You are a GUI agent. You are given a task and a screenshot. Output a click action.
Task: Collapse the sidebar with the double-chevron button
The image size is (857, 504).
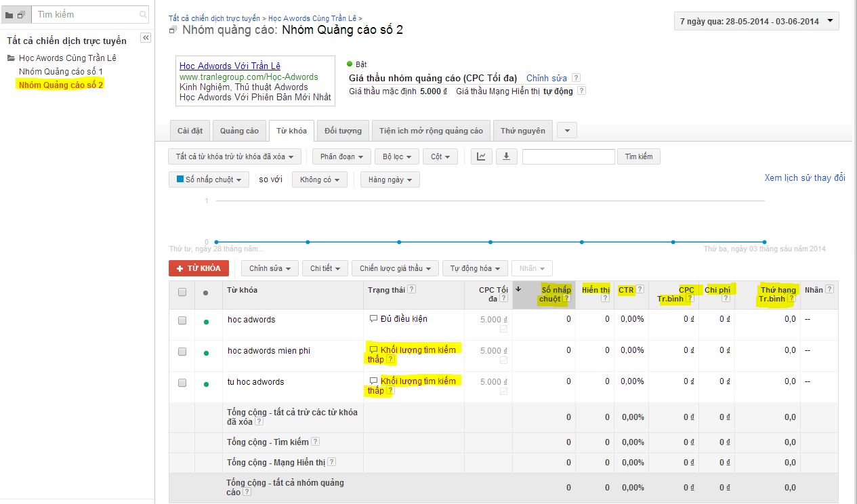[x=146, y=38]
